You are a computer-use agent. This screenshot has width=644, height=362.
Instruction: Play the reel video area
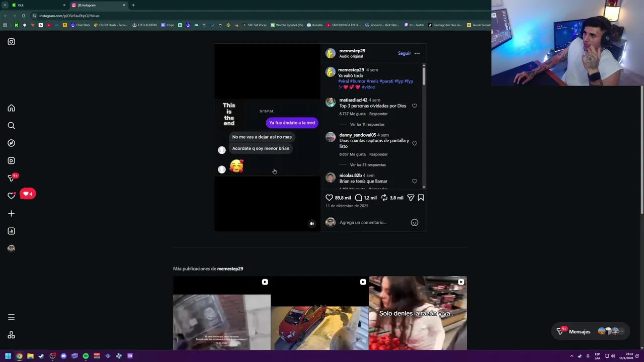click(x=267, y=137)
